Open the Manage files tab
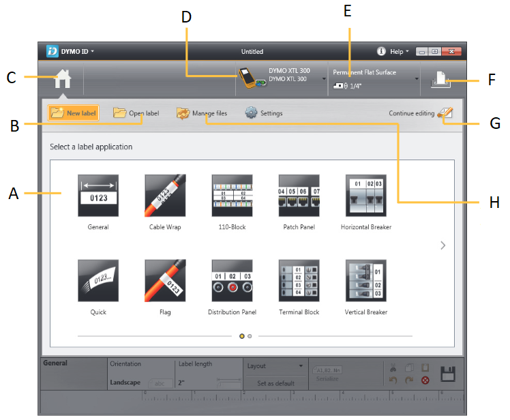 pyautogui.click(x=202, y=113)
